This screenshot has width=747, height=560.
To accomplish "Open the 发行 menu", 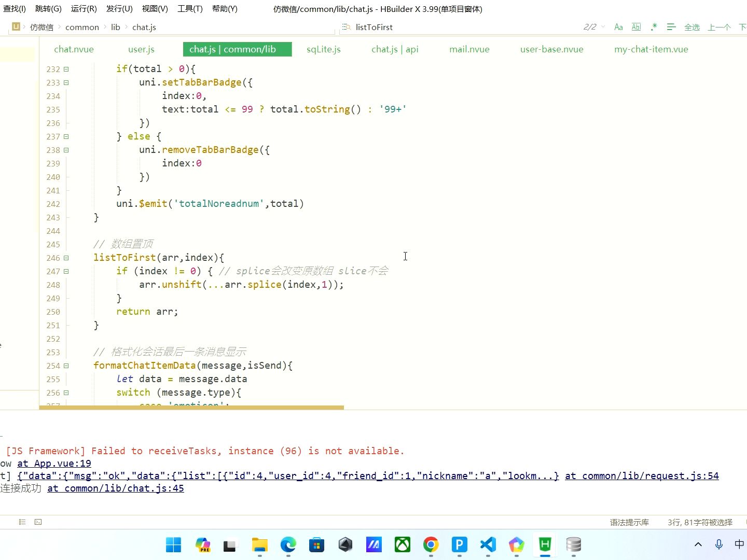I will [119, 9].
